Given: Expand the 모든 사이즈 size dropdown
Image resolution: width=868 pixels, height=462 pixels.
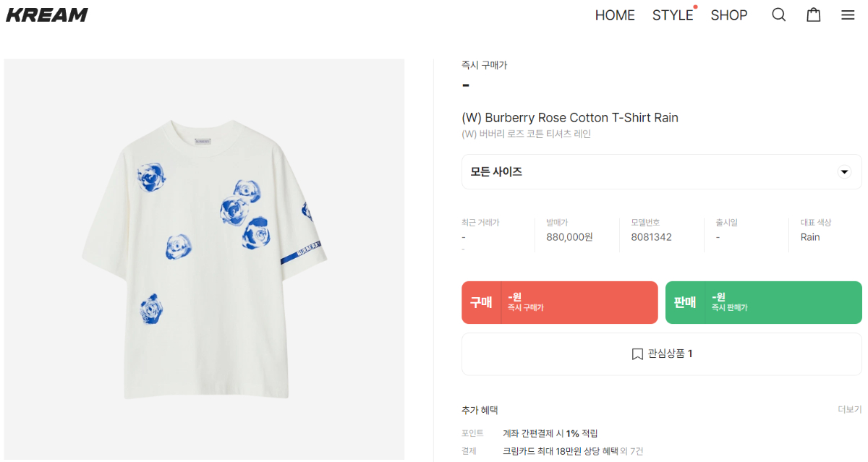Looking at the screenshot, I should click(651, 172).
